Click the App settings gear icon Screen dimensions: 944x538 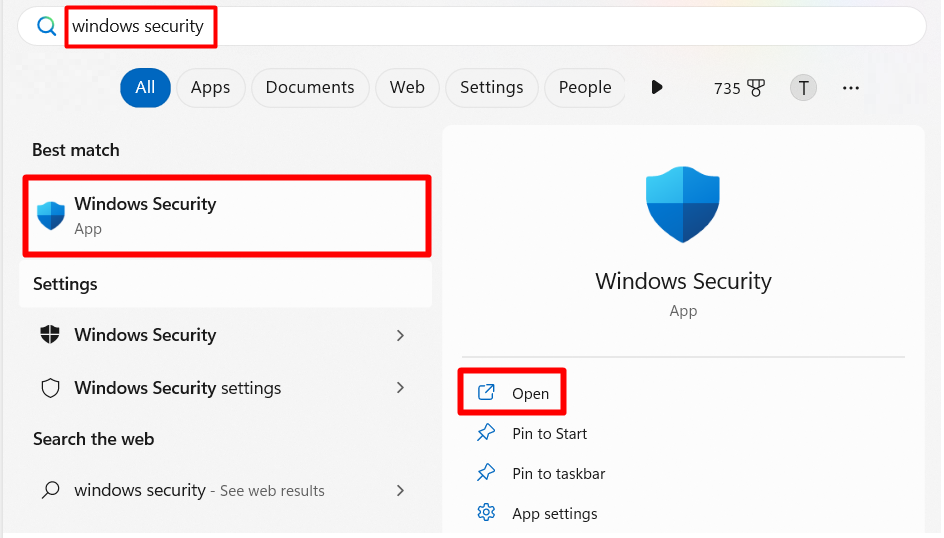click(486, 512)
